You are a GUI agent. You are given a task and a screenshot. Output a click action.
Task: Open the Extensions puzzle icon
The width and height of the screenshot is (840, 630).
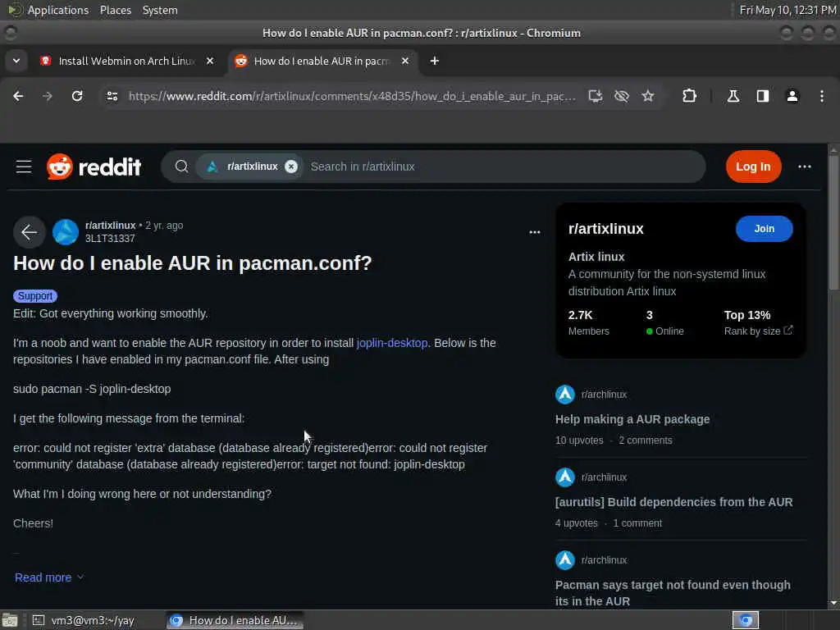click(x=689, y=96)
